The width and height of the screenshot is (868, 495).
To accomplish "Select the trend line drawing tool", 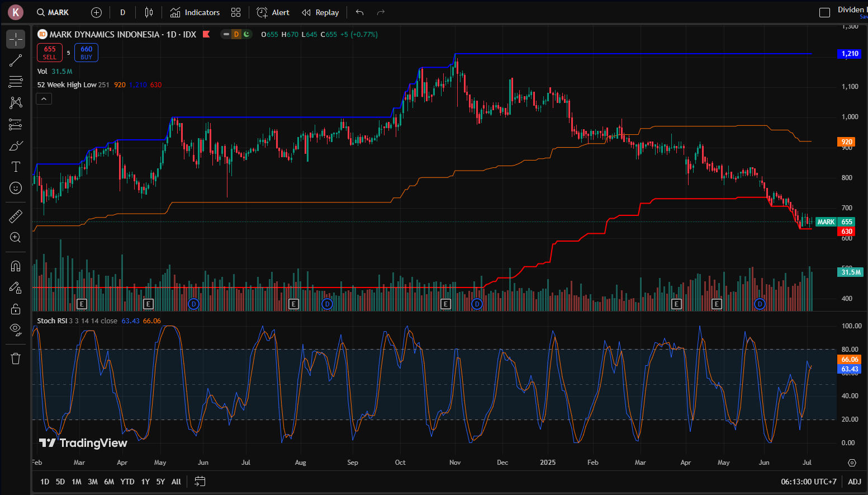I will click(x=16, y=60).
